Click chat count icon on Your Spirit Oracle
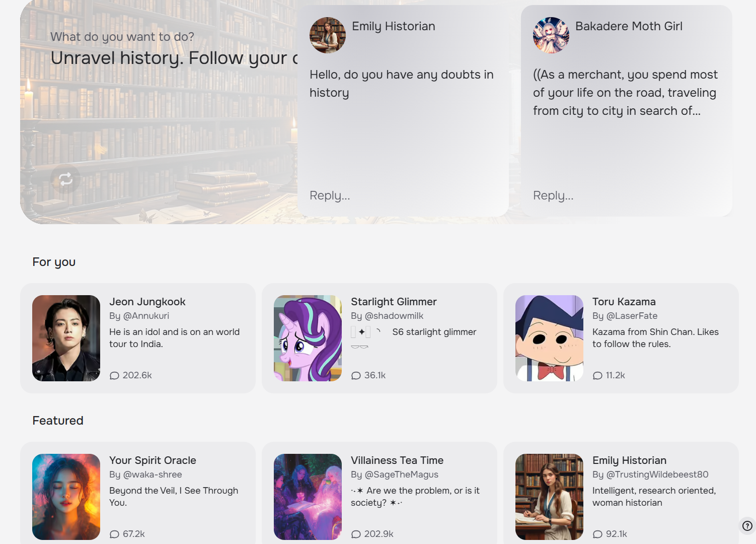Screen dimensions: 756x544 coord(115,534)
